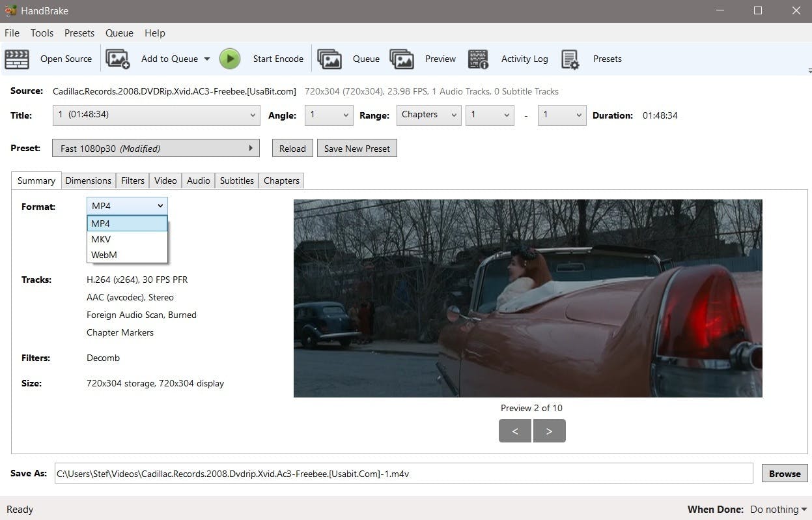Click the Save As file path field

(x=404, y=474)
